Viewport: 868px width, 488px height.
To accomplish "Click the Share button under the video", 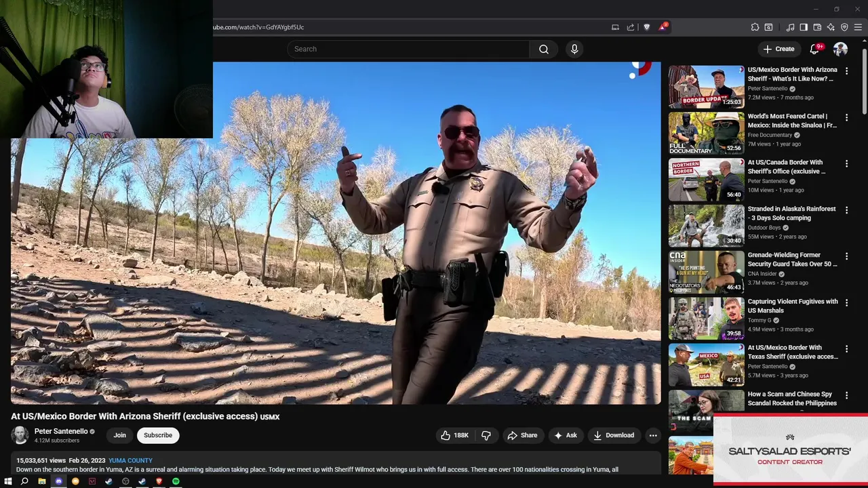I will [x=522, y=435].
